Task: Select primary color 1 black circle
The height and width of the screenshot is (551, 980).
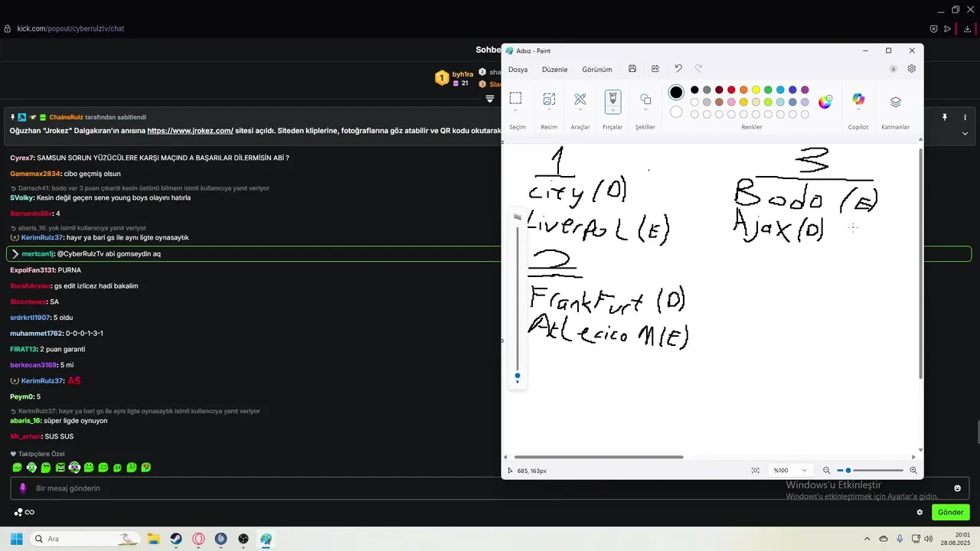Action: coord(676,93)
